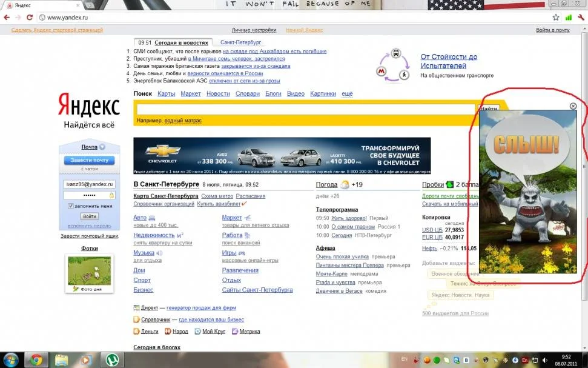Close the СЛЫШ! popup ad
Image resolution: width=588 pixels, height=368 pixels.
573,106
